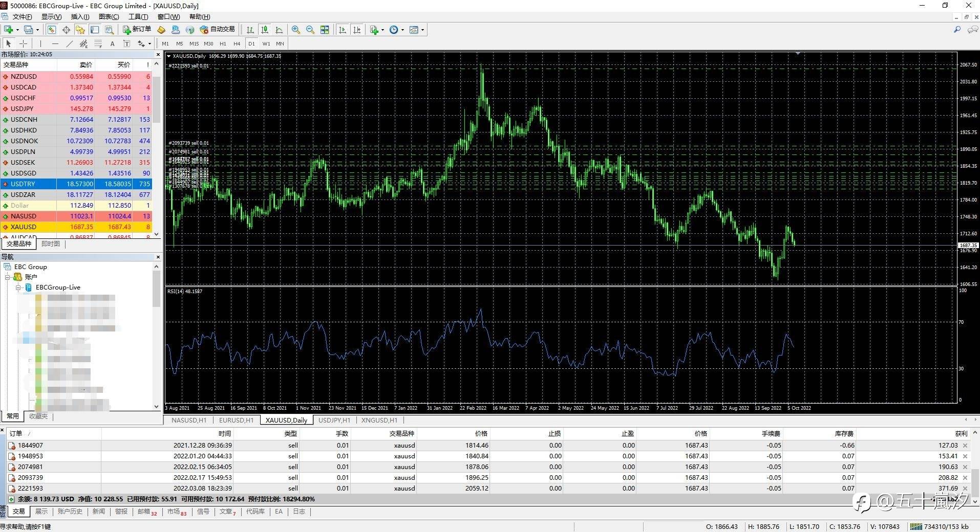Click the 新订单 (New Order) toolbar button
The image size is (980, 532).
[137, 30]
